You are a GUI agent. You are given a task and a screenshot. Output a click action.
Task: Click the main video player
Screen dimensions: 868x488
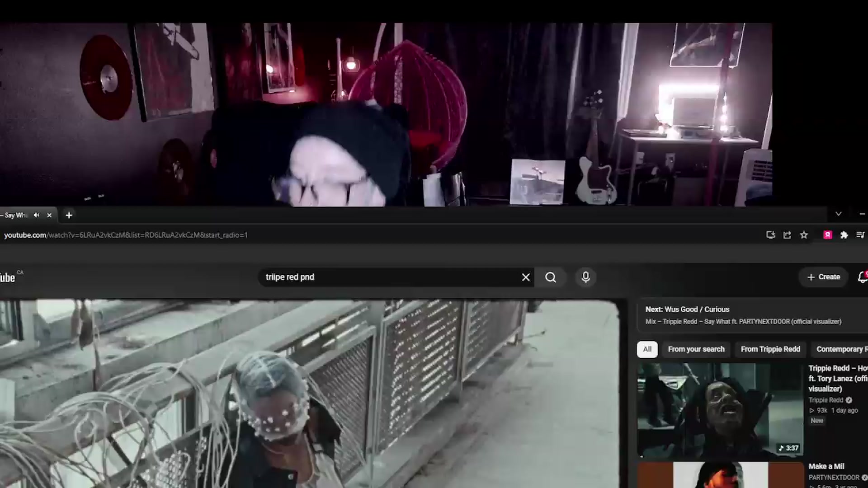pos(309,394)
